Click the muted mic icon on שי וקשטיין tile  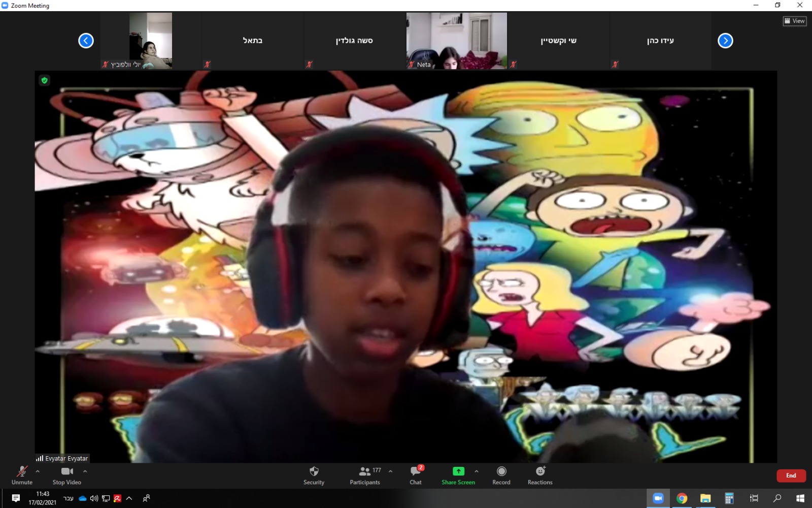(513, 65)
